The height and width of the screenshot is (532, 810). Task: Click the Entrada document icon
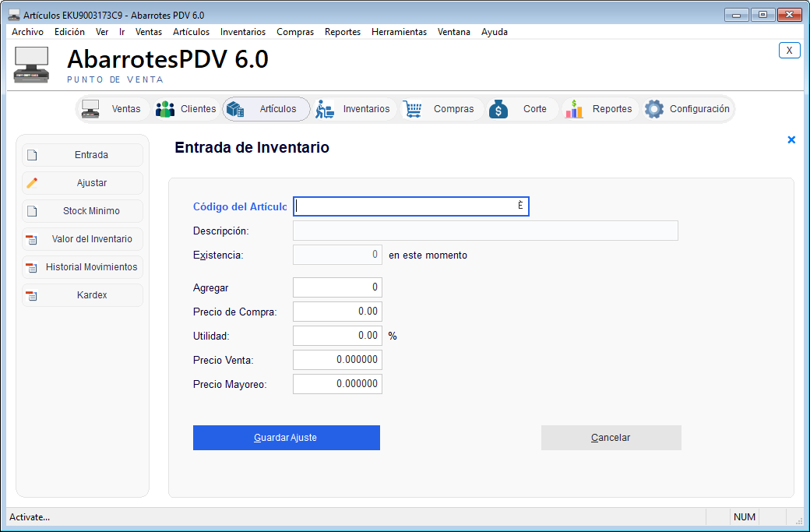(x=32, y=155)
